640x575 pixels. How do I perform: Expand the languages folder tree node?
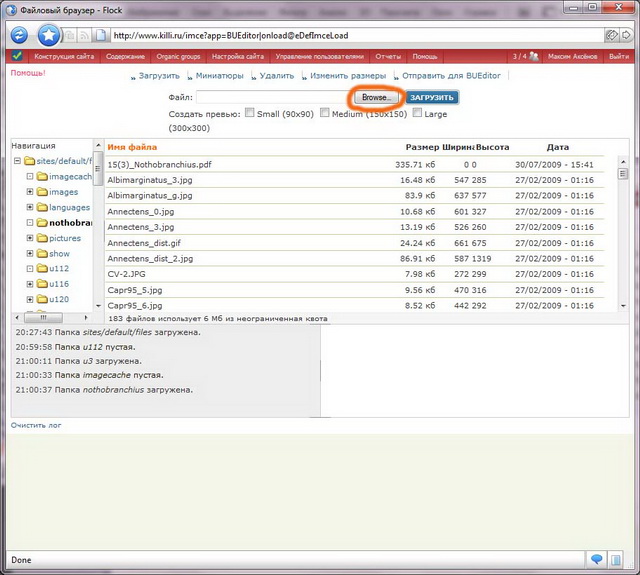[x=30, y=207]
